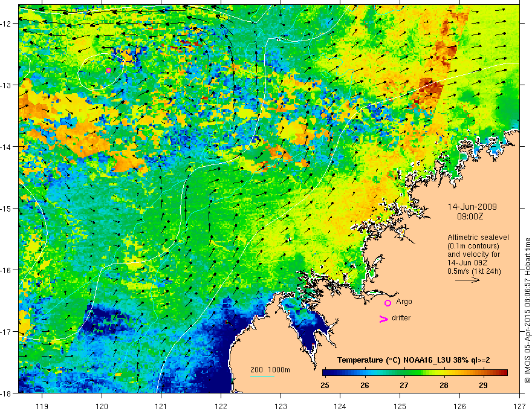Click longitude axis label 123
Screen dimensions: 532x411
click(281, 406)
